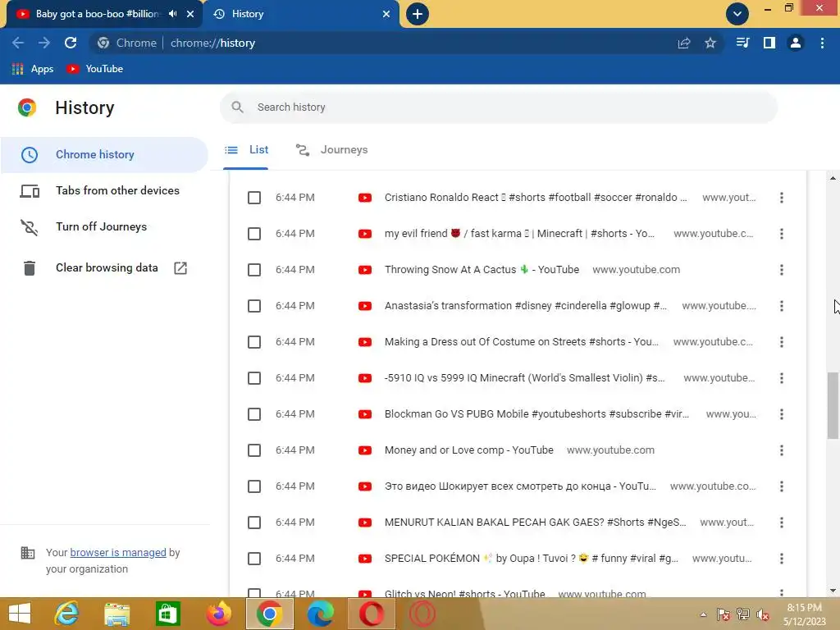The height and width of the screenshot is (630, 840).
Task: Open the SPECIAL POKÉMON history link
Action: pyautogui.click(x=532, y=559)
